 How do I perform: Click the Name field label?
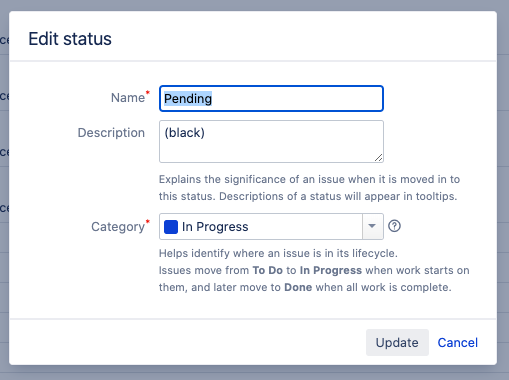[128, 98]
